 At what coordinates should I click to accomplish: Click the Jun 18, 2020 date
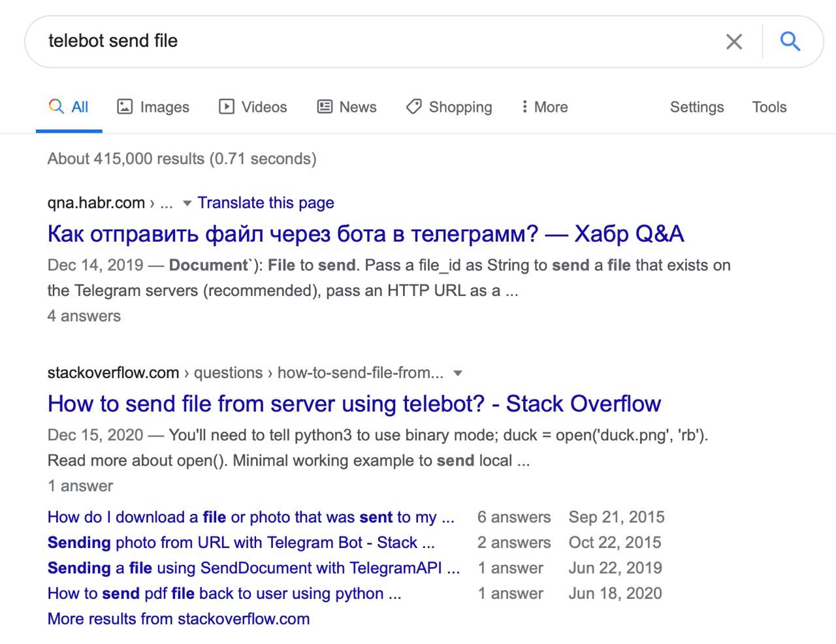click(x=615, y=594)
